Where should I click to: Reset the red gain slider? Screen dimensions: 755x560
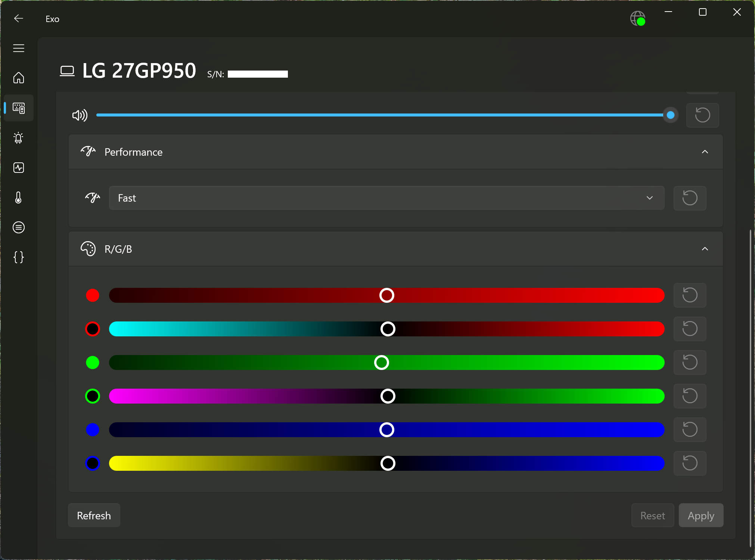click(x=690, y=295)
